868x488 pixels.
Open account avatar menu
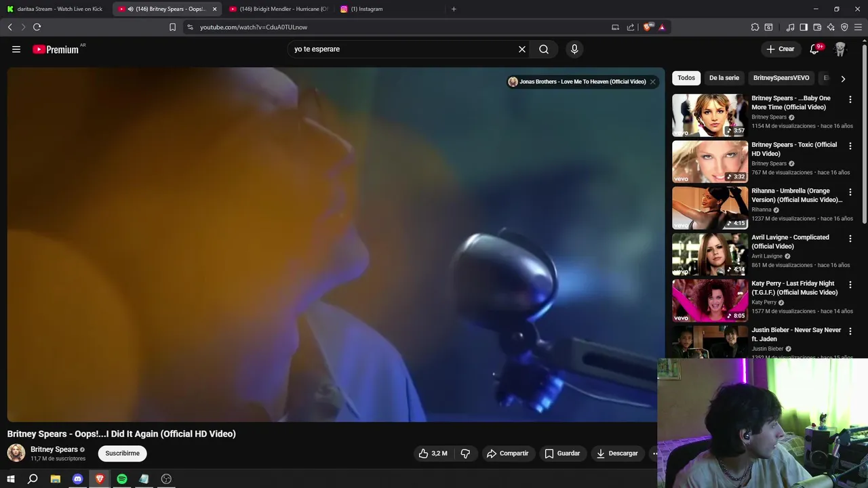point(840,49)
